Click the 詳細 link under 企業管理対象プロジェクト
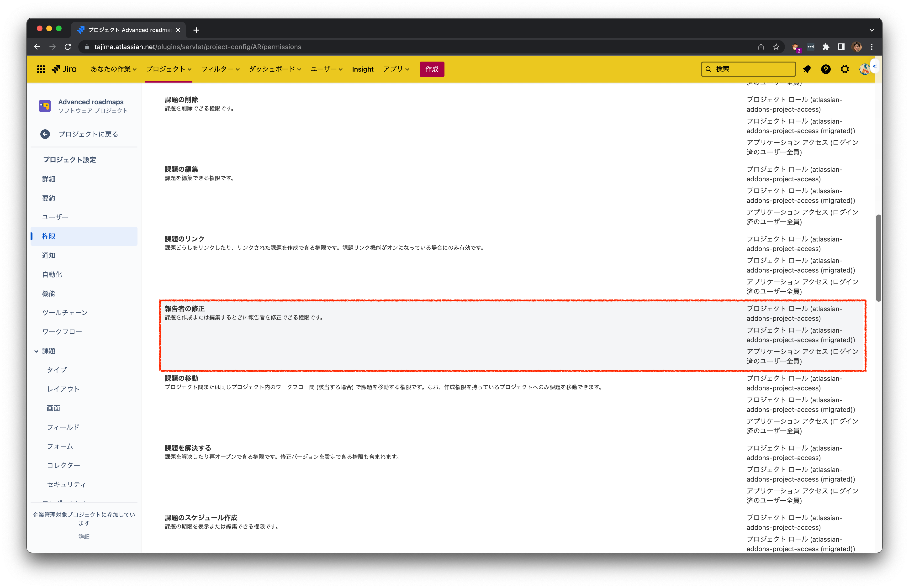Screen dimensions: 909x588 pos(84,536)
